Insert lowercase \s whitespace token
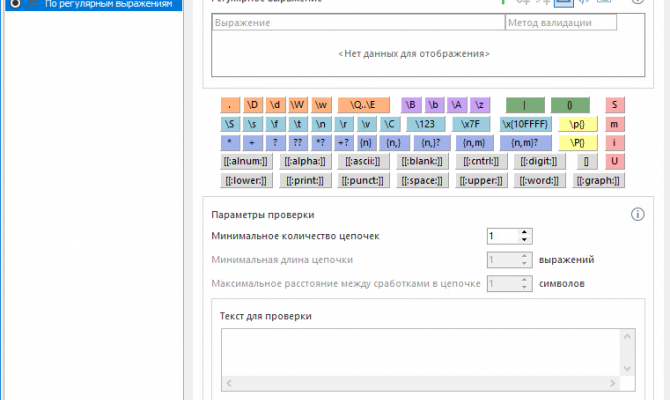The image size is (670, 400). tap(252, 124)
